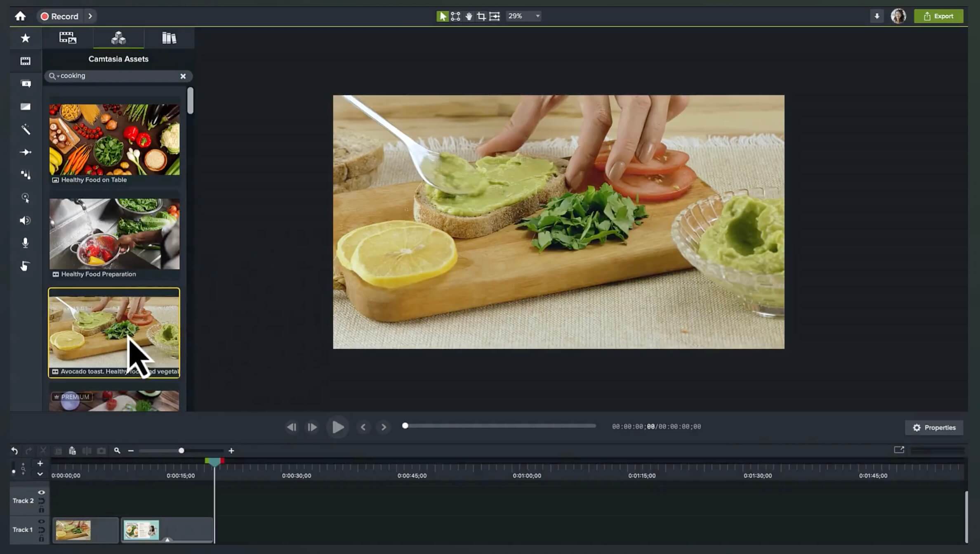The height and width of the screenshot is (554, 980).
Task: Select the Library panel icon
Action: click(x=169, y=38)
